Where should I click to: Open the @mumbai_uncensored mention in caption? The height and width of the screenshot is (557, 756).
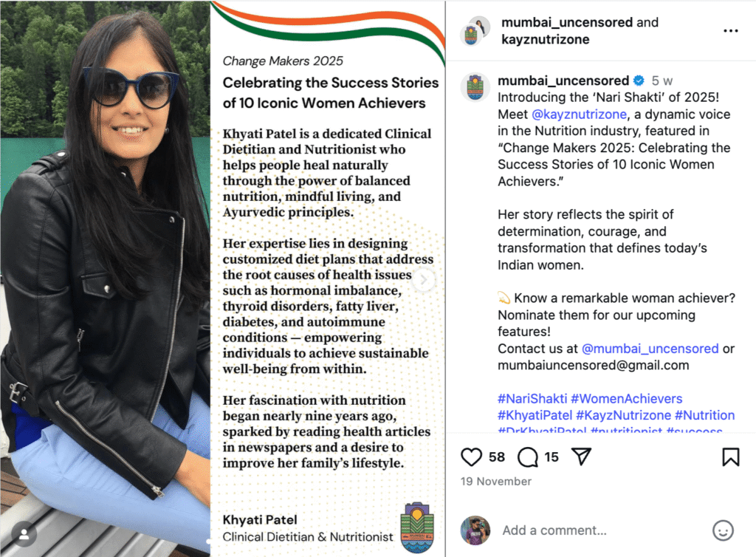click(650, 349)
